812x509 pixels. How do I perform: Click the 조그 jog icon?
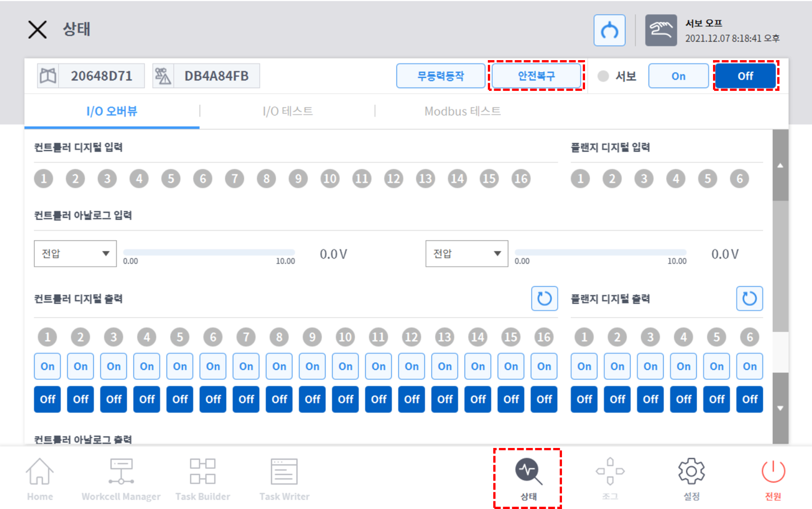[610, 472]
